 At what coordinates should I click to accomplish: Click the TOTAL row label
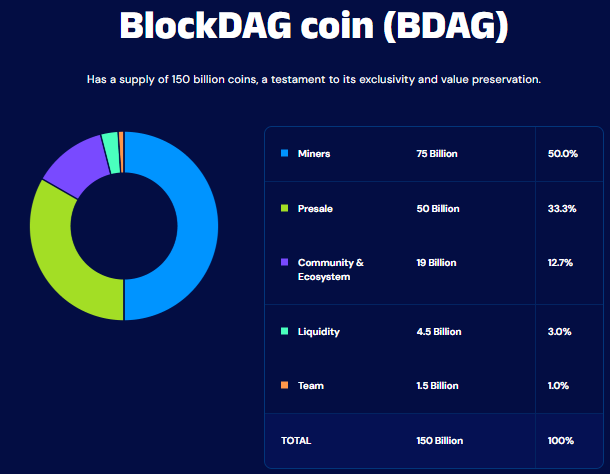tap(296, 441)
